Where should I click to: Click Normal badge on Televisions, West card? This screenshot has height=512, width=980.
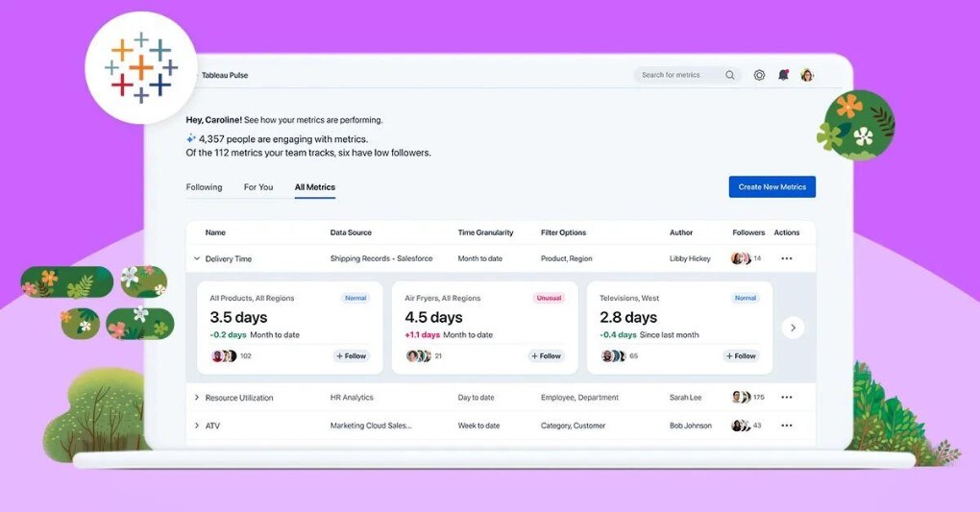click(746, 298)
